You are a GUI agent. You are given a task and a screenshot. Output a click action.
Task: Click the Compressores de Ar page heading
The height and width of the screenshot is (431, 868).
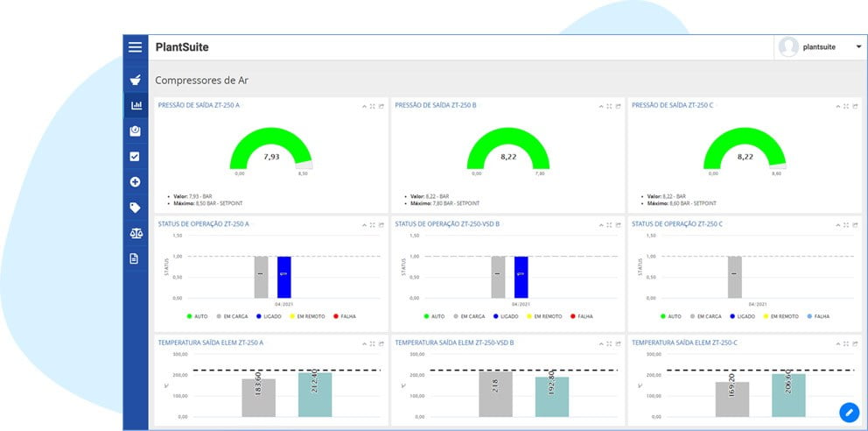tap(201, 81)
